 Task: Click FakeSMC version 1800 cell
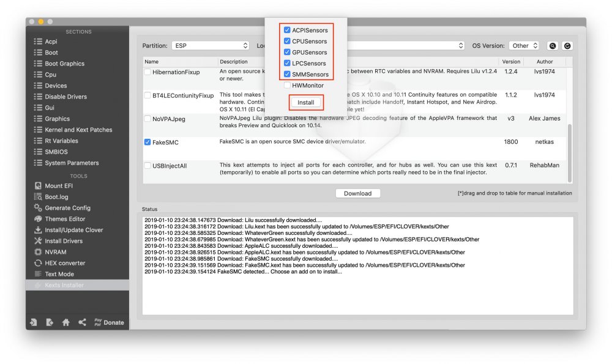tap(511, 141)
